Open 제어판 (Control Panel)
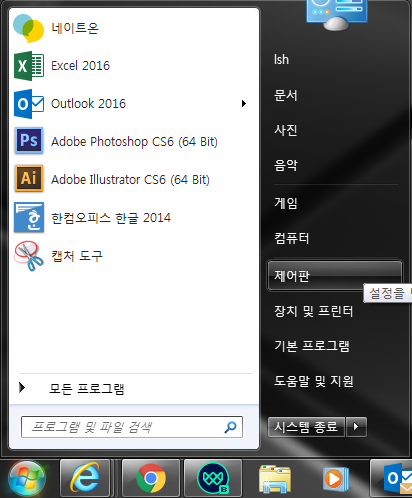412x498 pixels. pyautogui.click(x=335, y=276)
